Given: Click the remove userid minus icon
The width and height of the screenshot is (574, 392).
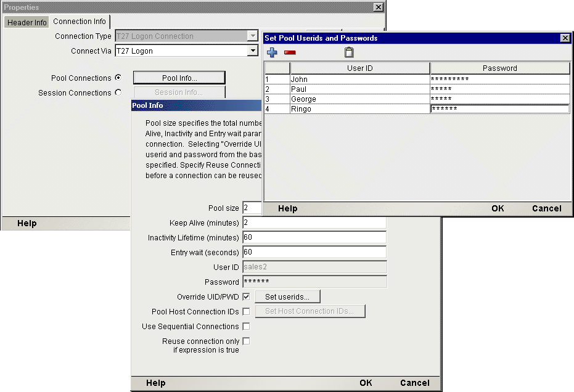Looking at the screenshot, I should pos(290,52).
